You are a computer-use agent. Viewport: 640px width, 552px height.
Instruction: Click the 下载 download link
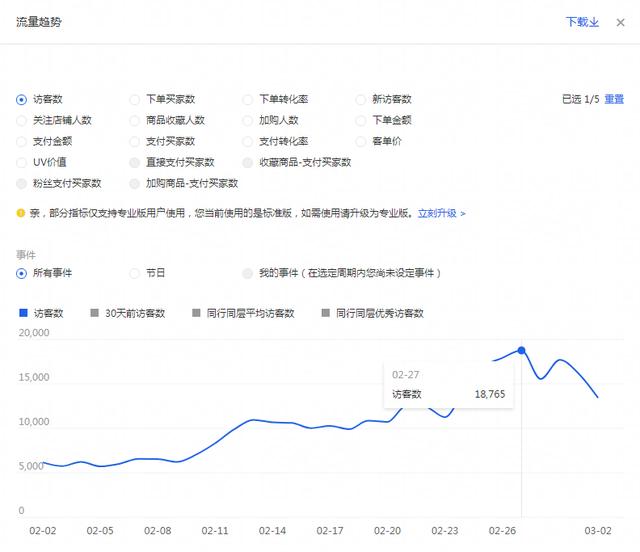click(x=582, y=22)
